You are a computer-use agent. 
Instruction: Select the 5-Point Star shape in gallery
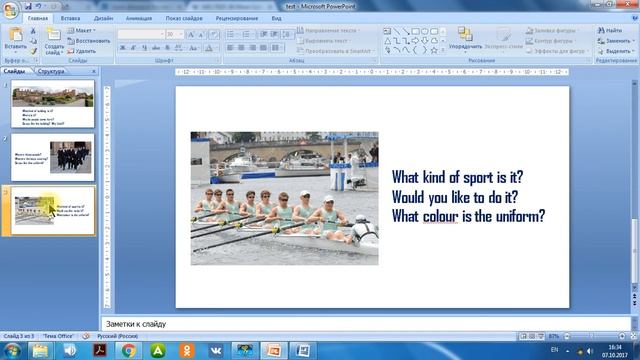click(x=434, y=51)
